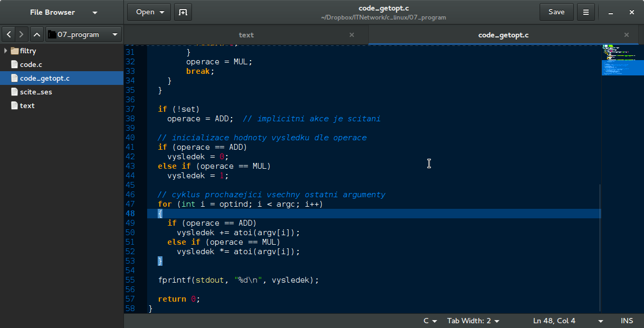Open the C language selector
644x328 pixels.
[430, 321]
